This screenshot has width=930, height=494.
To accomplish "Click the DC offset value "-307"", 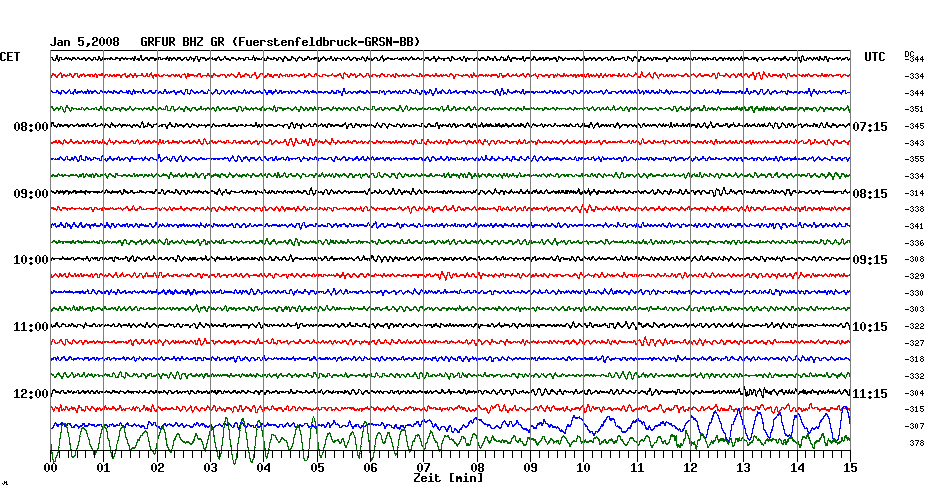I will (x=915, y=426).
